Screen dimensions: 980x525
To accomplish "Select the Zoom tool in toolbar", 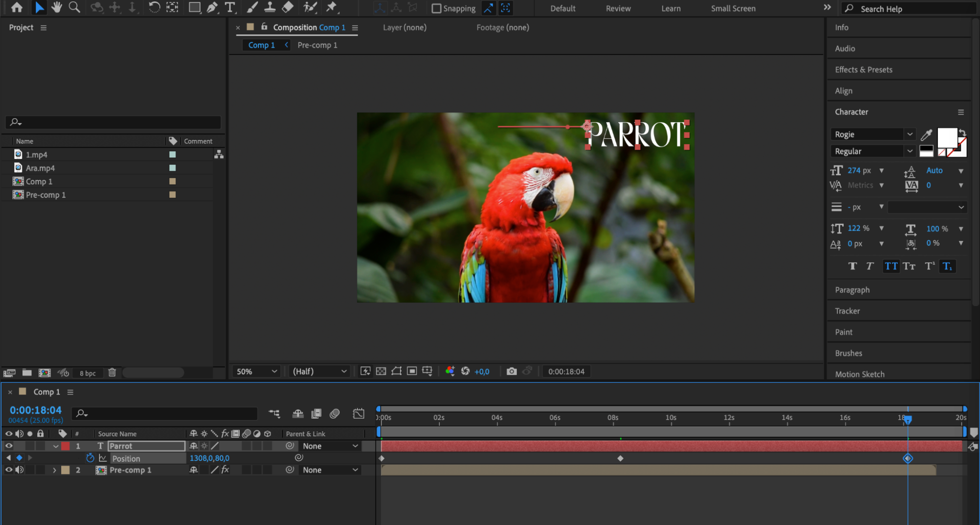I will 75,7.
